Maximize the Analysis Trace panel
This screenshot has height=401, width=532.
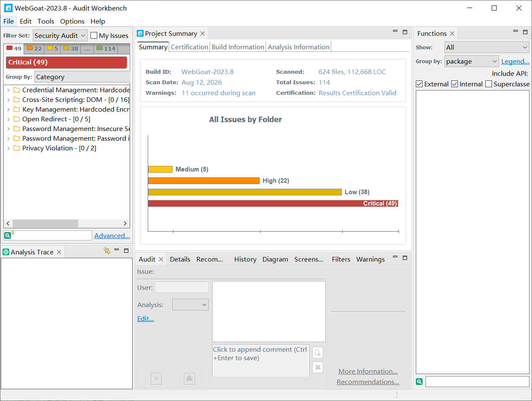126,250
